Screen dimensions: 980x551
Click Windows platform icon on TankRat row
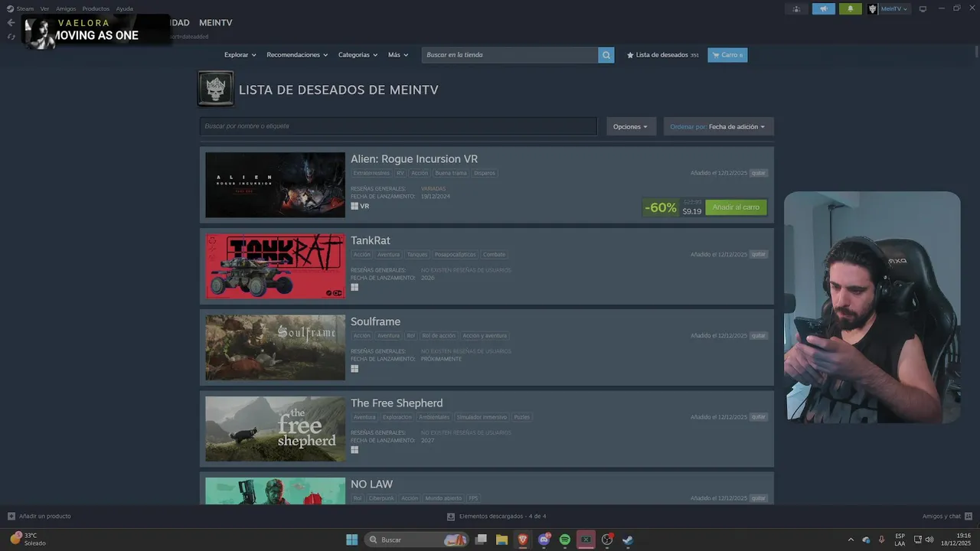pos(354,288)
